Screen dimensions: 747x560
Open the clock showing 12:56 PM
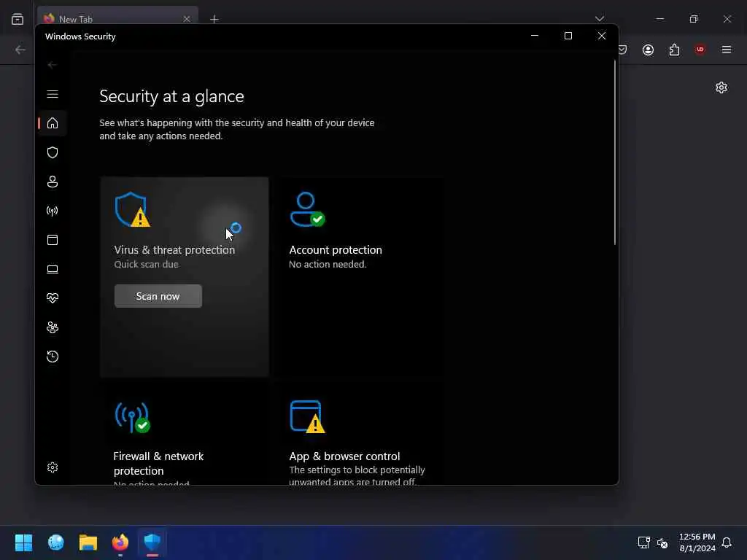point(697,542)
